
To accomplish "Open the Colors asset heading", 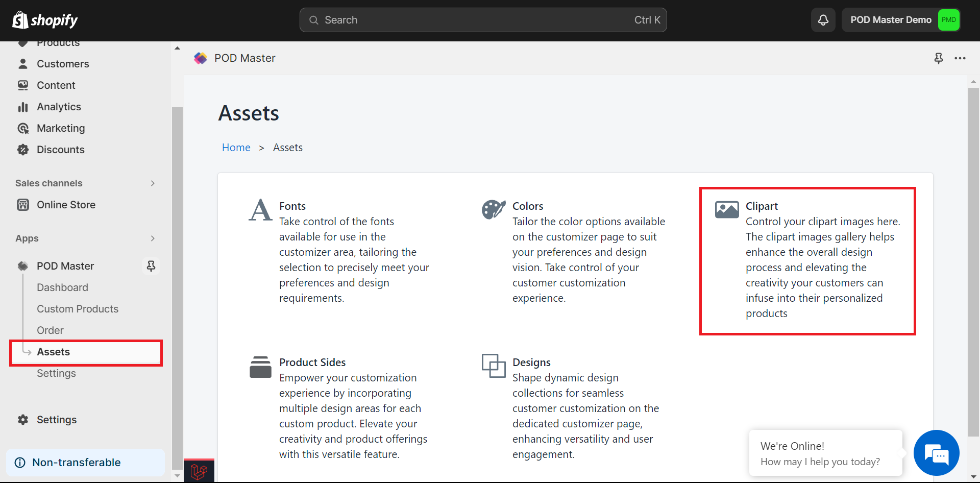I will coord(528,206).
